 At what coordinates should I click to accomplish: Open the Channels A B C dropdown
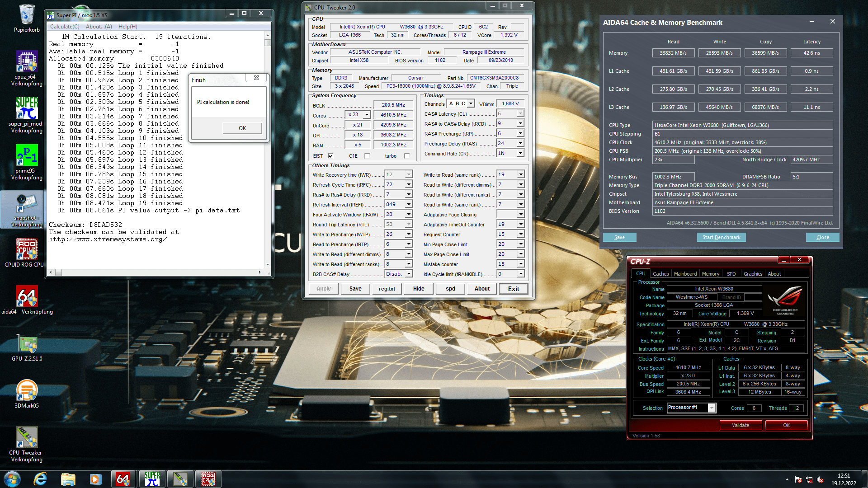coord(471,103)
